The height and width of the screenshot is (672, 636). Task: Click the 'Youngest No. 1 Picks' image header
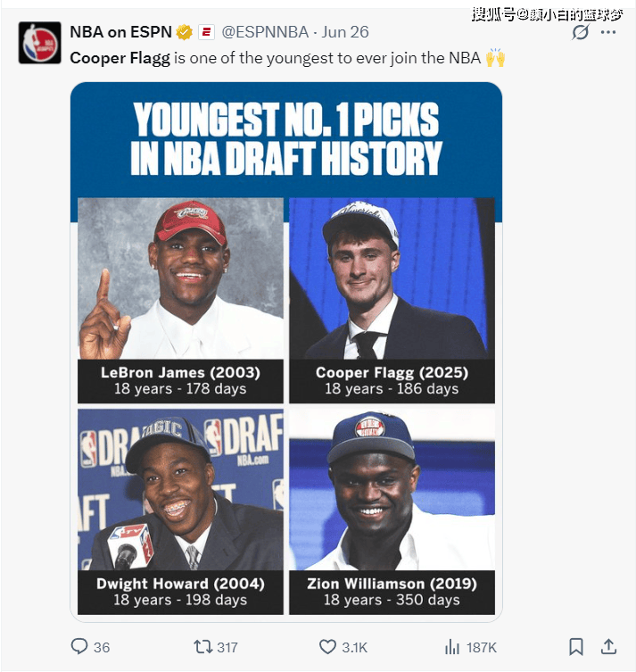tap(286, 138)
